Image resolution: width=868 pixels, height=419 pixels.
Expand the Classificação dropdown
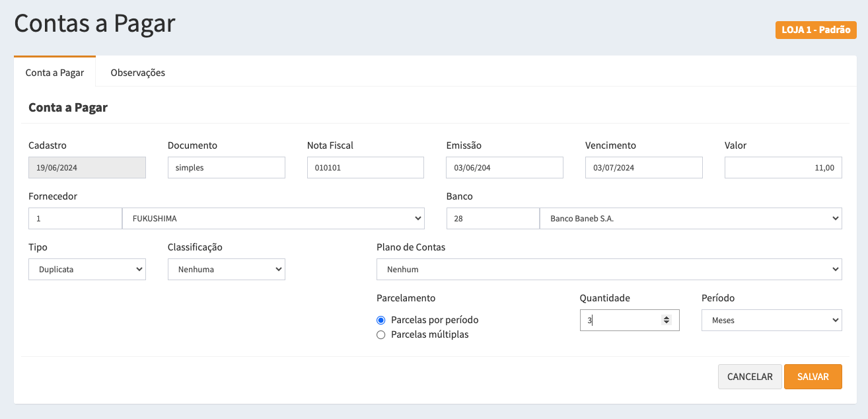click(x=226, y=269)
